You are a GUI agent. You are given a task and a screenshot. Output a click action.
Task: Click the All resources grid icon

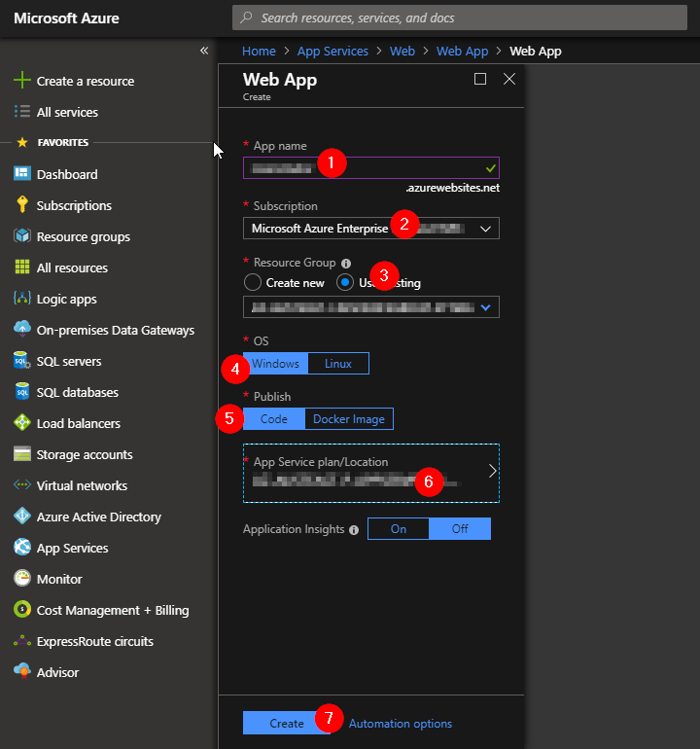22,267
